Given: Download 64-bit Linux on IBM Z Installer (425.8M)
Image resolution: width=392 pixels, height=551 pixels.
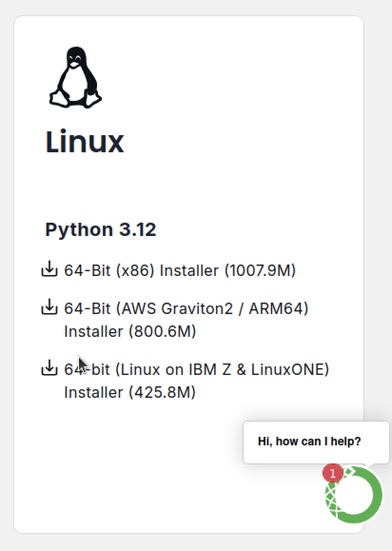Looking at the screenshot, I should coord(196,381).
